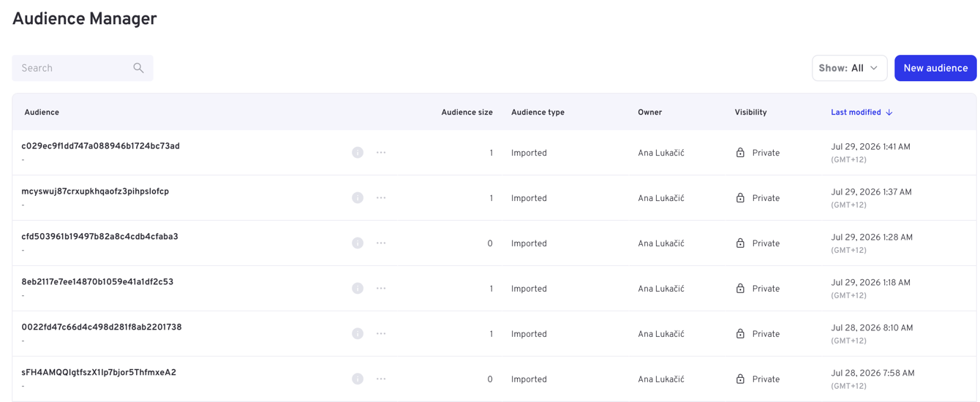Screen dimensions: 980x402
Task: Open audience 8eb2117e7ee14870b1059e41a1df2c53
Action: (97, 282)
